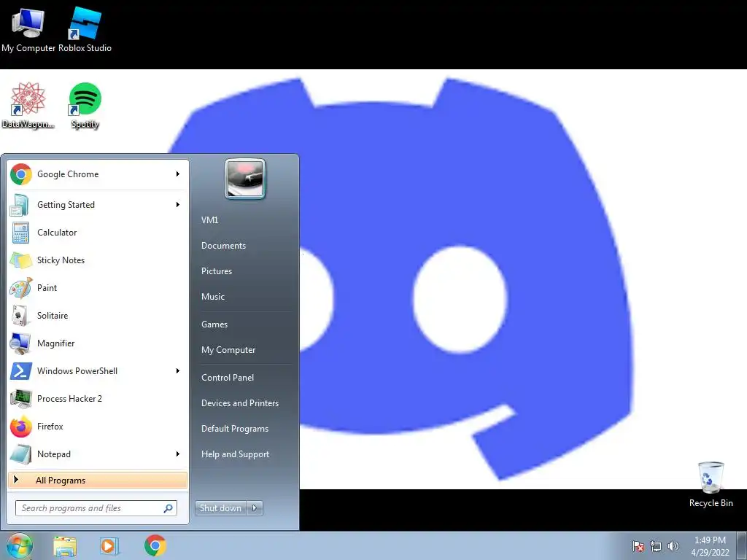Open Documents from the Start menu
Viewport: 747px width, 560px height.
pyautogui.click(x=223, y=246)
